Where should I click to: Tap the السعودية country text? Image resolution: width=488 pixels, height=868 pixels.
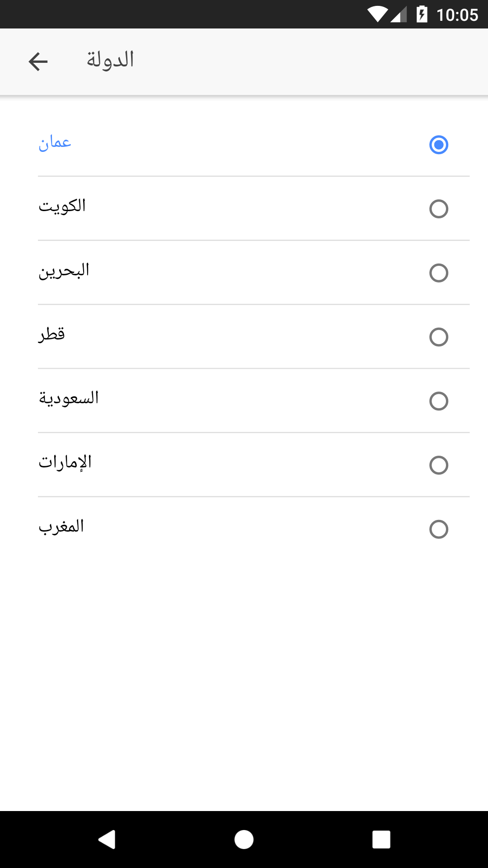click(69, 399)
